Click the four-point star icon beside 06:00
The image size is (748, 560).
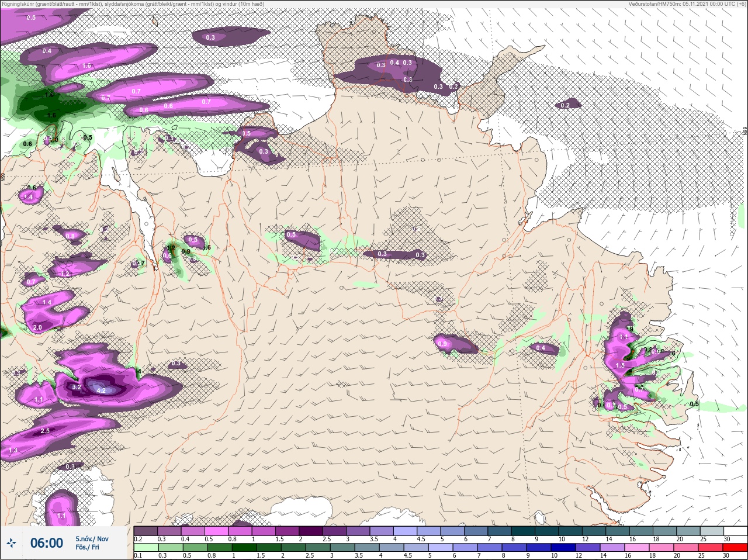11,543
